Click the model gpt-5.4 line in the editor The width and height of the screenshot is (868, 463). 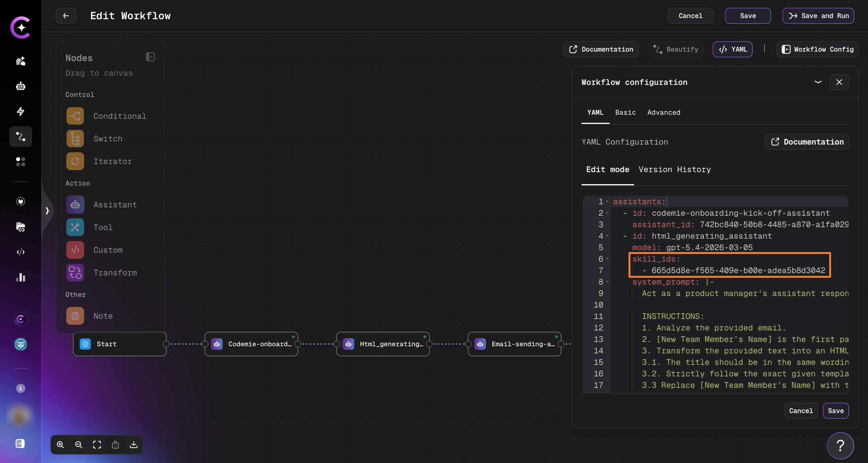pyautogui.click(x=692, y=248)
